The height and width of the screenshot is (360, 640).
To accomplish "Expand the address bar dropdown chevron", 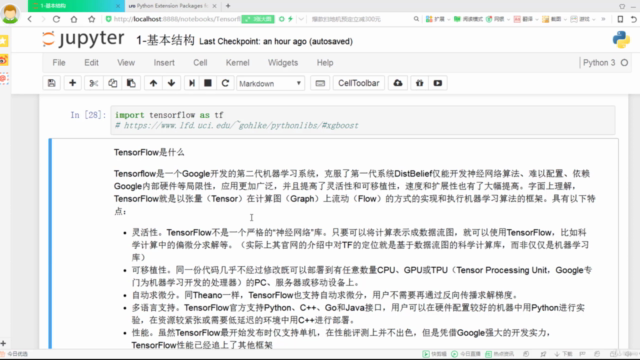I will tap(301, 19).
